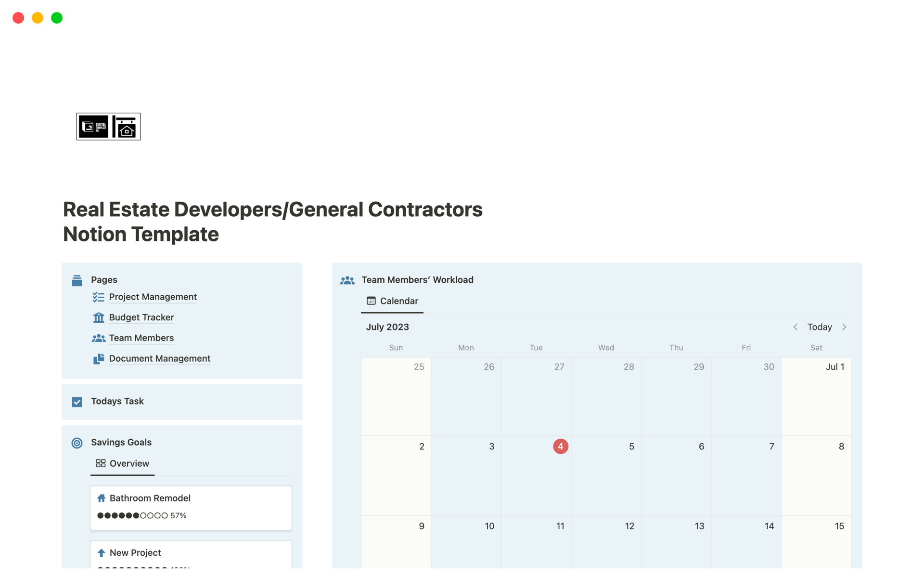924x578 pixels.
Task: Click the Budget Tracker bank icon
Action: (x=98, y=317)
